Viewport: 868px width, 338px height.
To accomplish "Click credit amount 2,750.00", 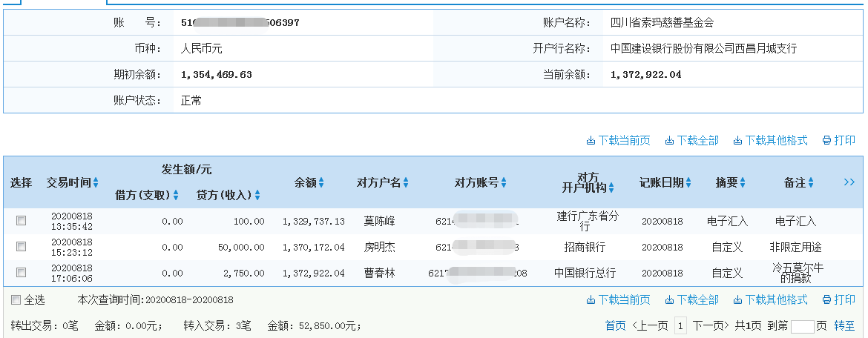I will pos(246,273).
